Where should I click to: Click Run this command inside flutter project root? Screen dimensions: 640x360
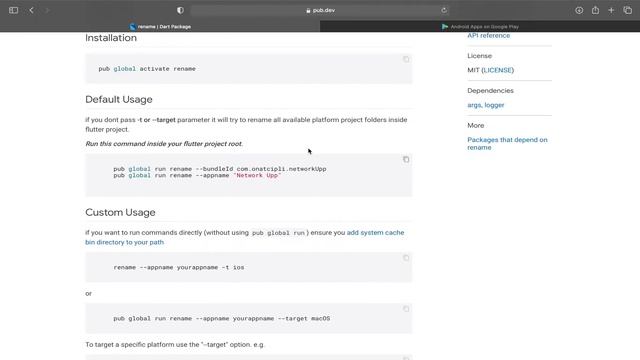[164, 144]
